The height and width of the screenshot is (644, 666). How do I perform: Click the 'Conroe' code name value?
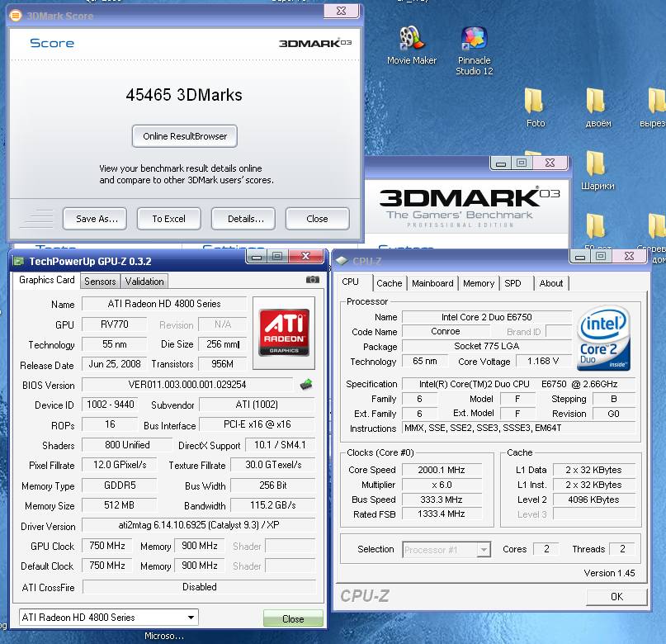446,331
